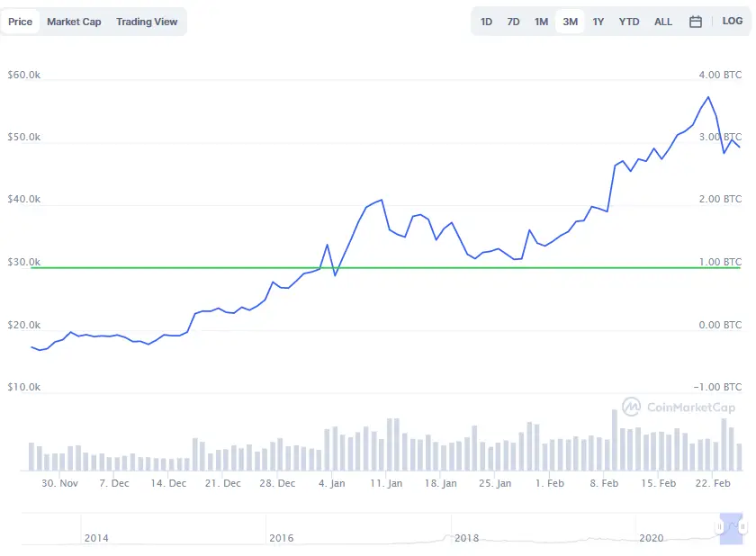Toggle LOG scale
Screen dimensions: 756x556
pyautogui.click(x=732, y=22)
